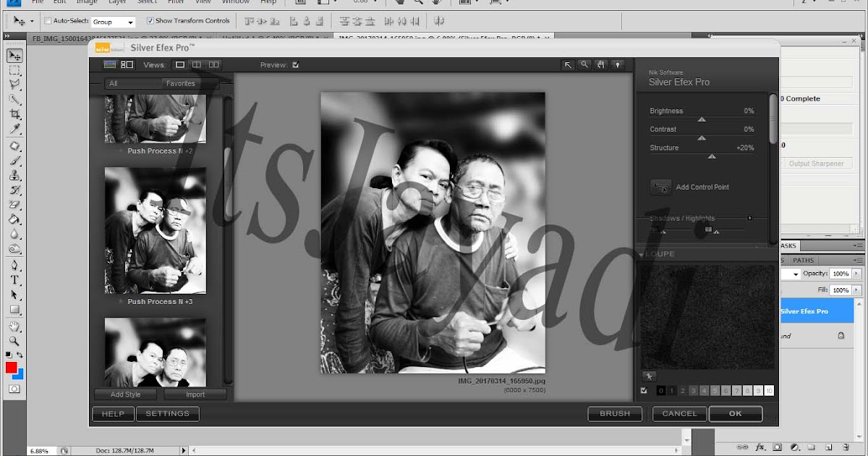Image resolution: width=868 pixels, height=456 pixels.
Task: Switch to the Favorites styles tab
Action: click(x=181, y=84)
